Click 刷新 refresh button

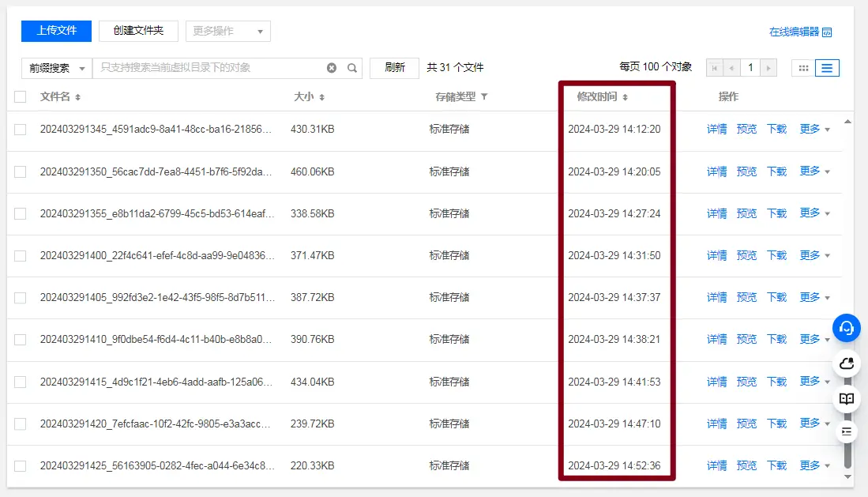pyautogui.click(x=394, y=68)
